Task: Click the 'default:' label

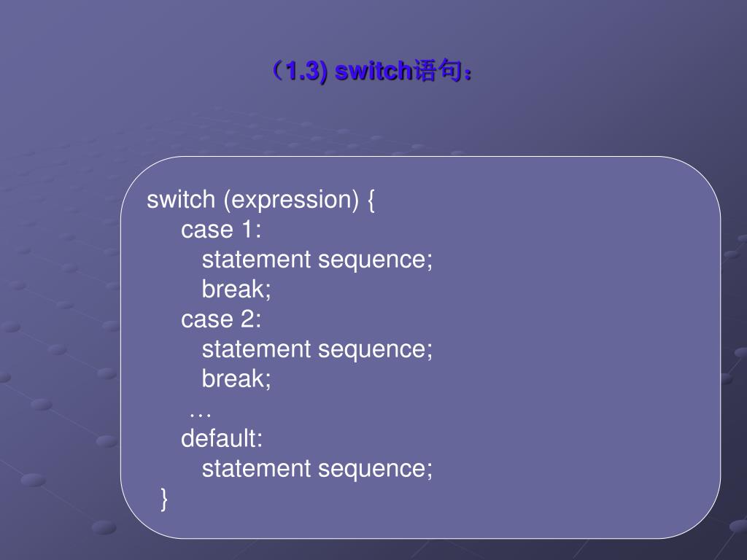Action: (222, 438)
